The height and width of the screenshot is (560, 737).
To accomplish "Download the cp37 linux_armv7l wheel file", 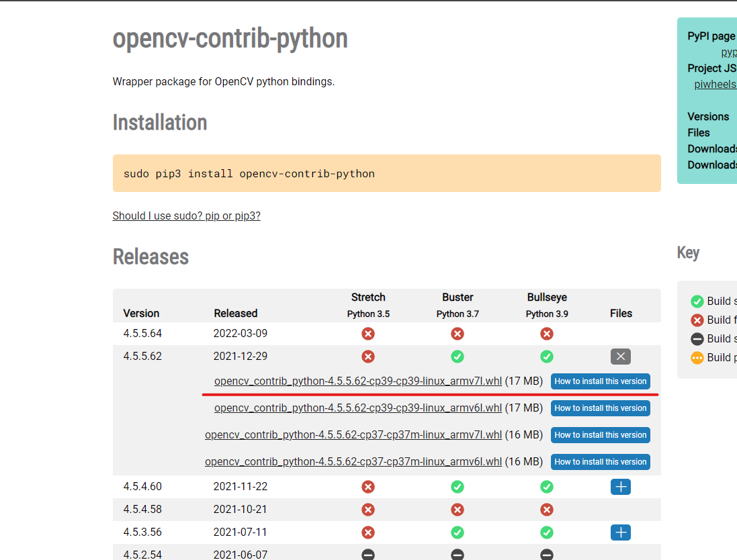I will click(x=353, y=434).
